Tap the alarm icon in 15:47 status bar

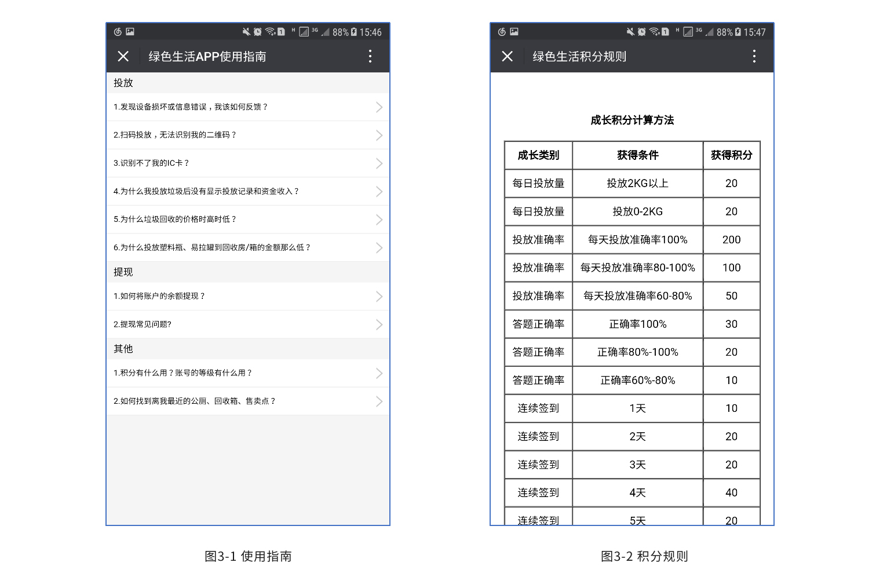pyautogui.click(x=642, y=32)
